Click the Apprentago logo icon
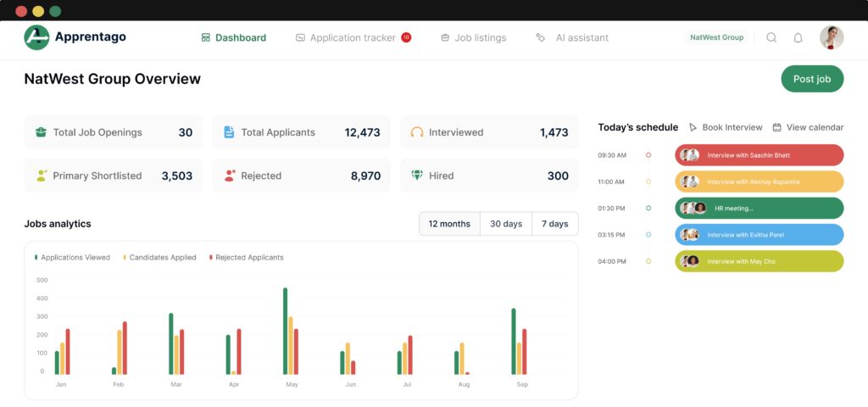The width and height of the screenshot is (868, 407). coord(36,37)
